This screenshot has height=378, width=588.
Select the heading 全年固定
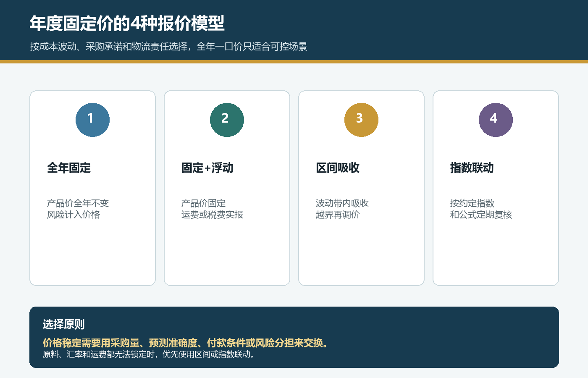pyautogui.click(x=69, y=168)
